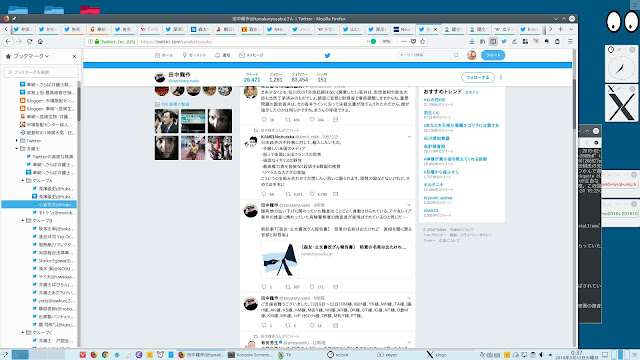
Task: Close the active Twitter tab
Action: point(435,29)
